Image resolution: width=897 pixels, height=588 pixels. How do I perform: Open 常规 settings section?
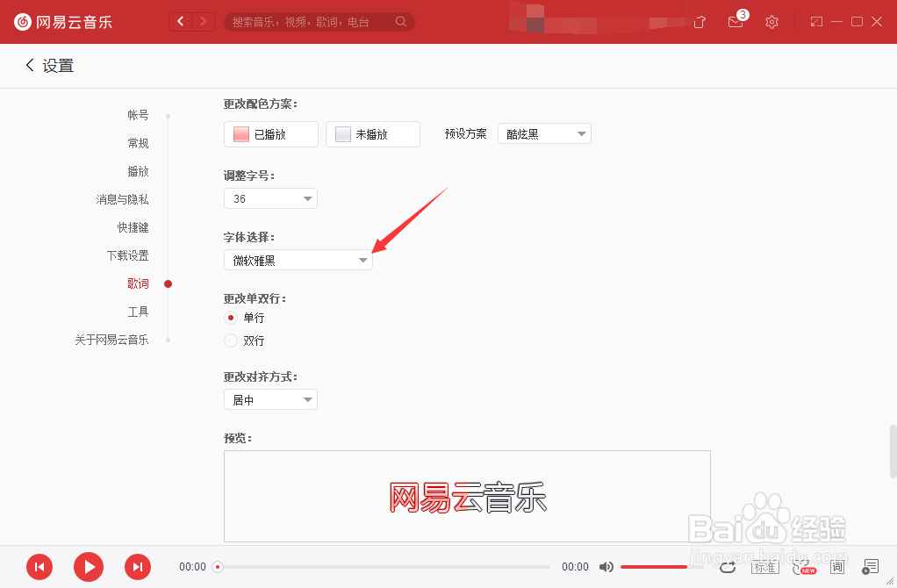point(138,143)
